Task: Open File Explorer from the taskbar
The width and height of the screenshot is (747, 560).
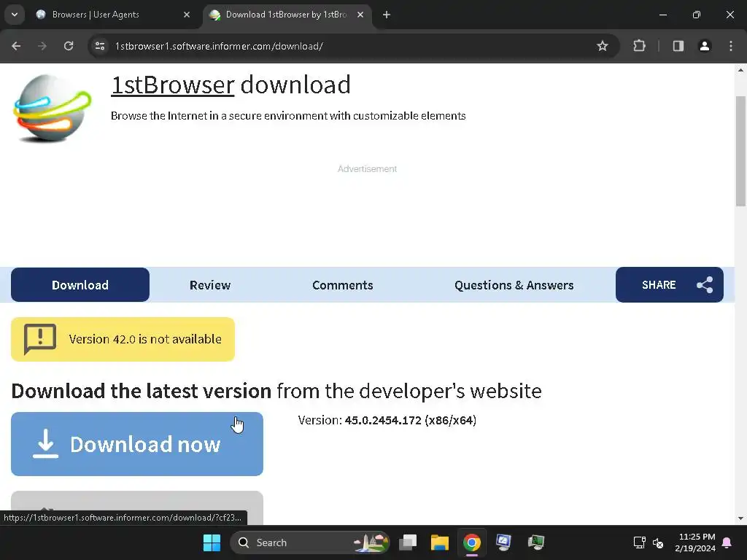Action: [440, 542]
